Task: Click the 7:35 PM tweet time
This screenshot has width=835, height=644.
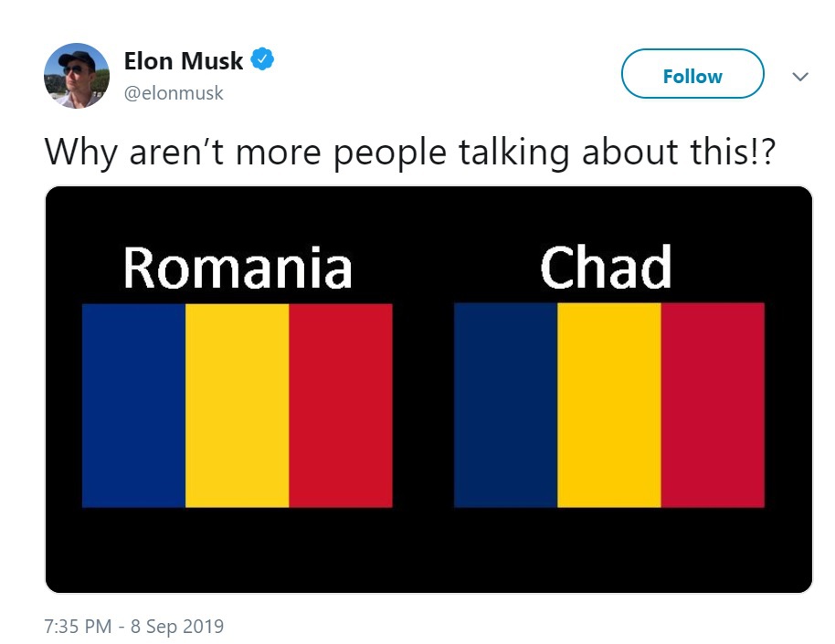Action: pos(78,627)
